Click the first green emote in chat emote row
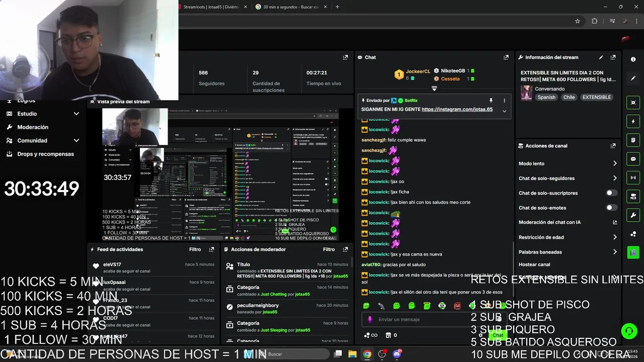Viewport: 644px width, 362px height. [366, 306]
